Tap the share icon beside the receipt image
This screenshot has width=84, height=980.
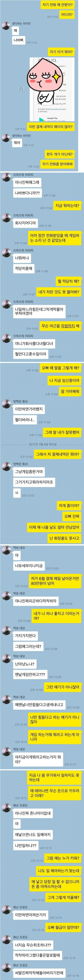pos(21,89)
